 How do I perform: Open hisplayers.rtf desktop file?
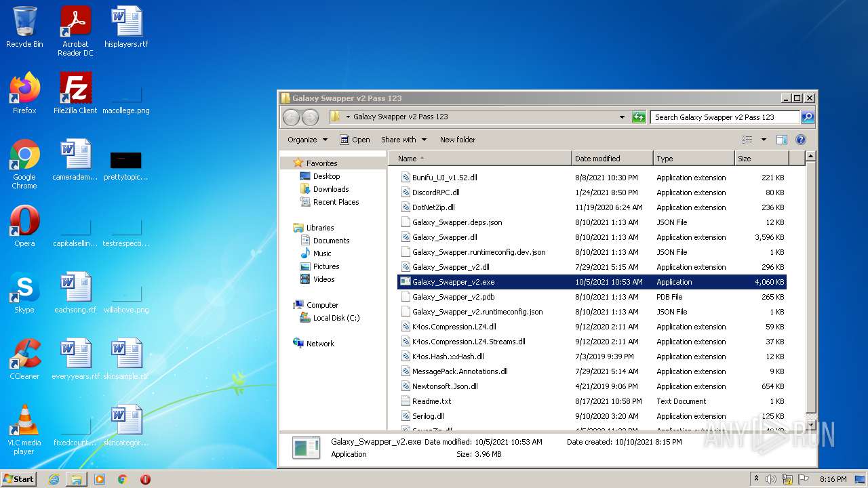[126, 27]
